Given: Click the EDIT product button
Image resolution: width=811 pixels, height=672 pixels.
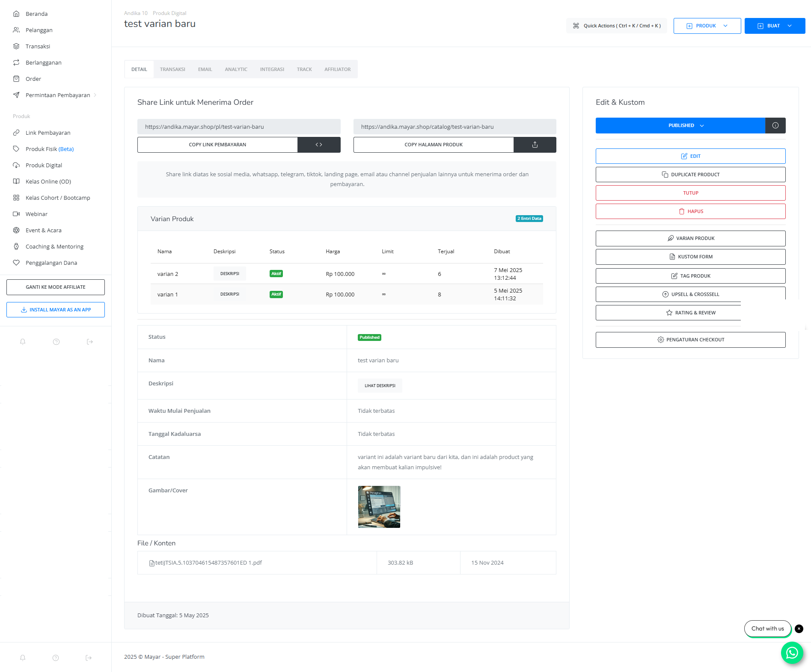Looking at the screenshot, I should click(691, 156).
